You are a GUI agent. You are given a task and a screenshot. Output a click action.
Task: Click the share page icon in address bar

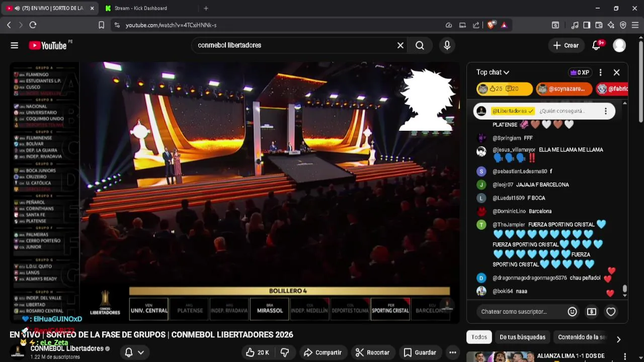click(476, 25)
